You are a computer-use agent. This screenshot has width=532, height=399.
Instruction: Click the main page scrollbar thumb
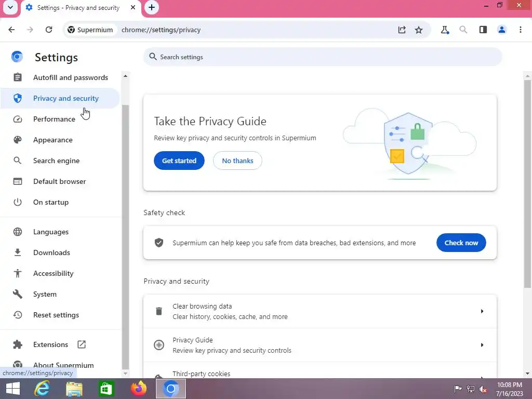tap(527, 183)
